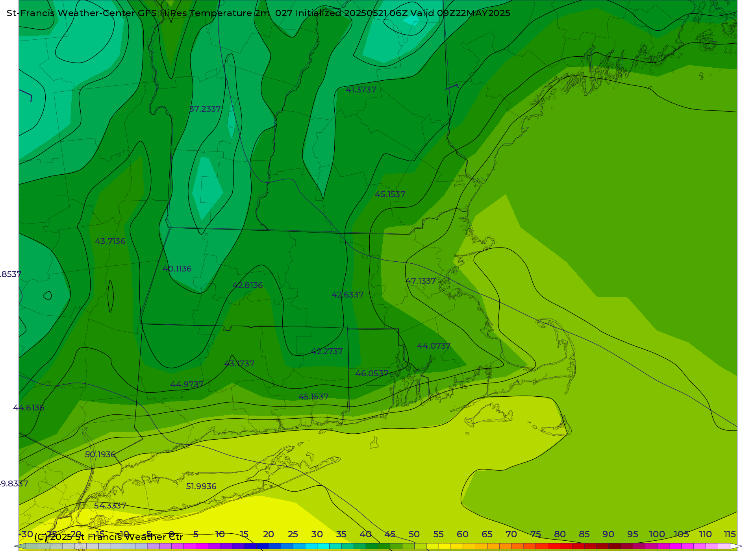Select the 46.0537 temperature value

[x=372, y=373]
